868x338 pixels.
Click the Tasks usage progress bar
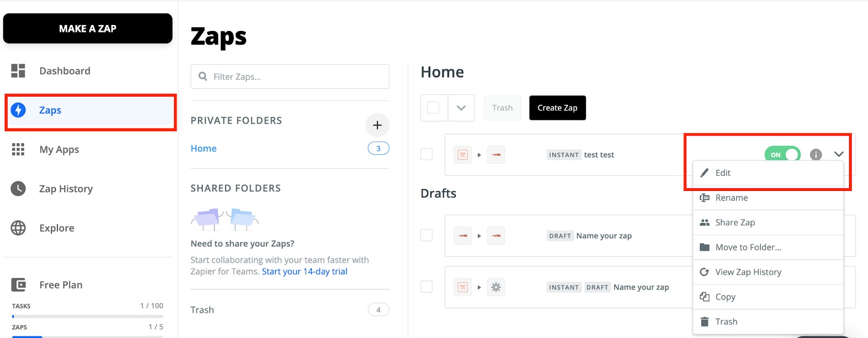[x=87, y=316]
